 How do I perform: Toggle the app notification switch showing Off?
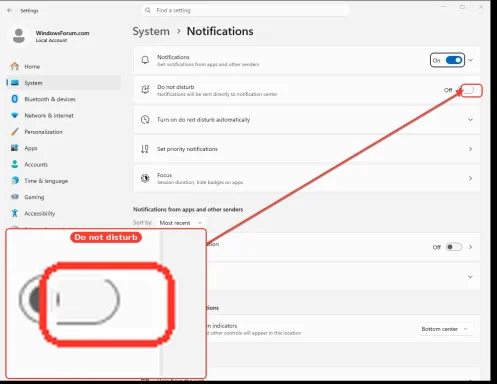click(x=454, y=247)
